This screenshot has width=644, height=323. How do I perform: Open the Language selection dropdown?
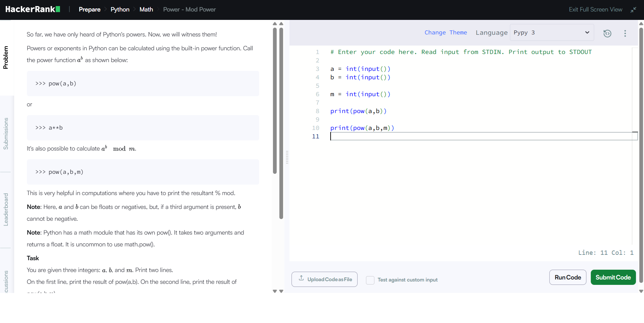click(x=552, y=32)
